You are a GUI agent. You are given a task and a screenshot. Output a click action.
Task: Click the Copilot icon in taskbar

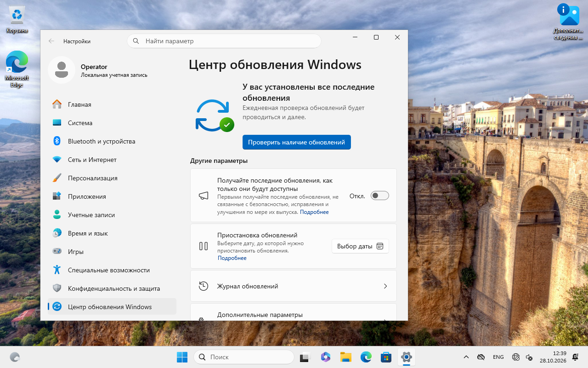tap(326, 357)
